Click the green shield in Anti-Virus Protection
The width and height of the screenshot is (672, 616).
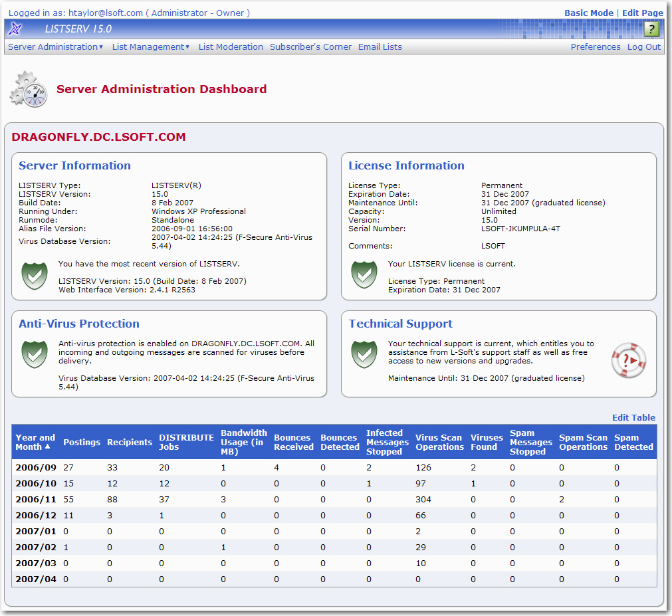35,354
